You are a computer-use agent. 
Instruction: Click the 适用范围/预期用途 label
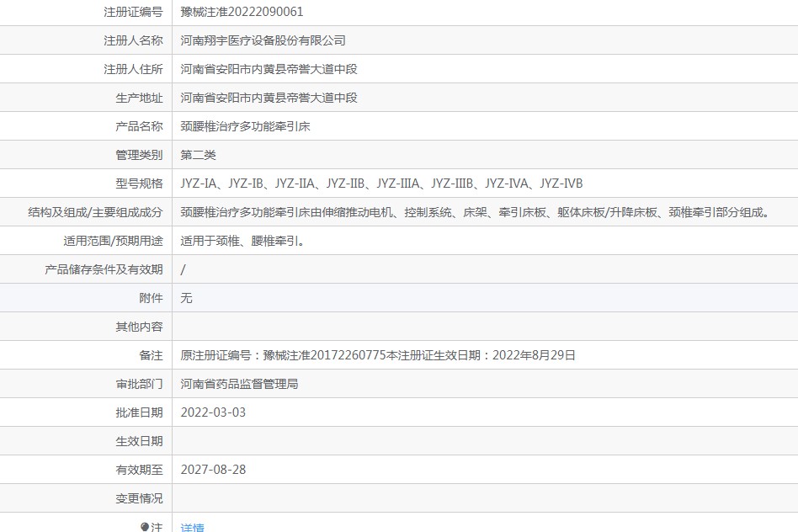113,241
